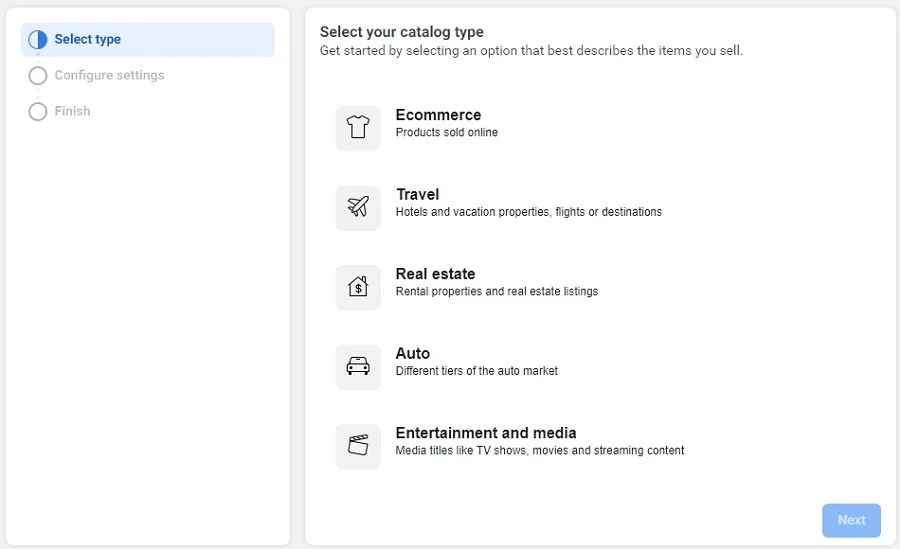Screen dimensions: 900x549
Task: Select the Travel airplane icon
Action: 358,207
